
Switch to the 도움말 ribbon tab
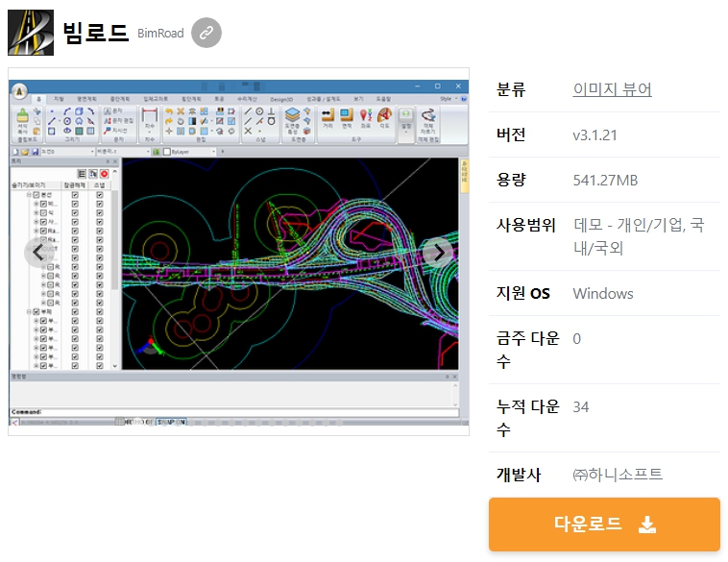click(x=383, y=99)
